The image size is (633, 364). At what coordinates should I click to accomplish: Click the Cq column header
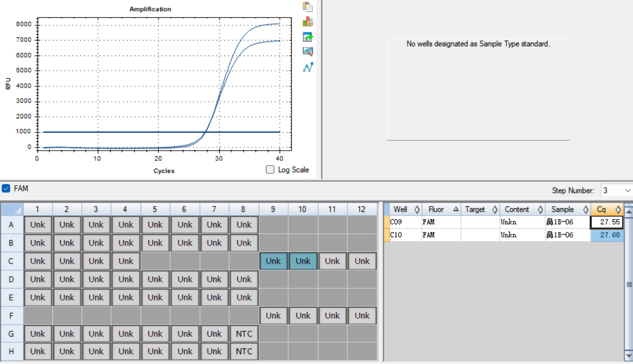tap(607, 209)
